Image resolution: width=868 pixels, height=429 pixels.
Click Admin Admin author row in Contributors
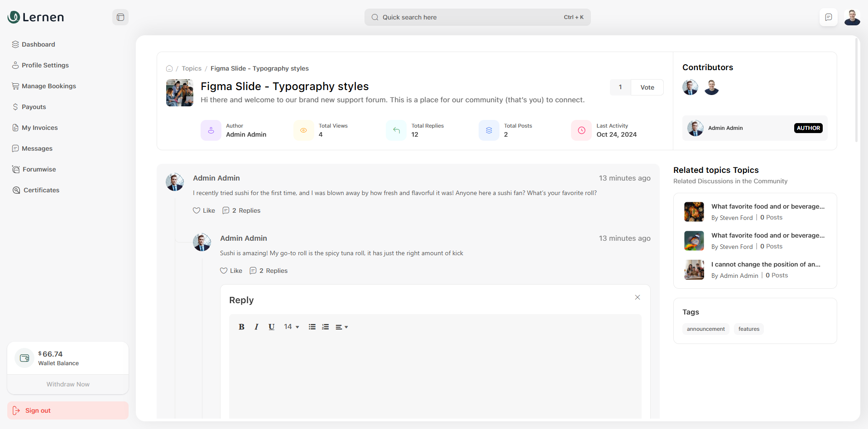pos(755,128)
